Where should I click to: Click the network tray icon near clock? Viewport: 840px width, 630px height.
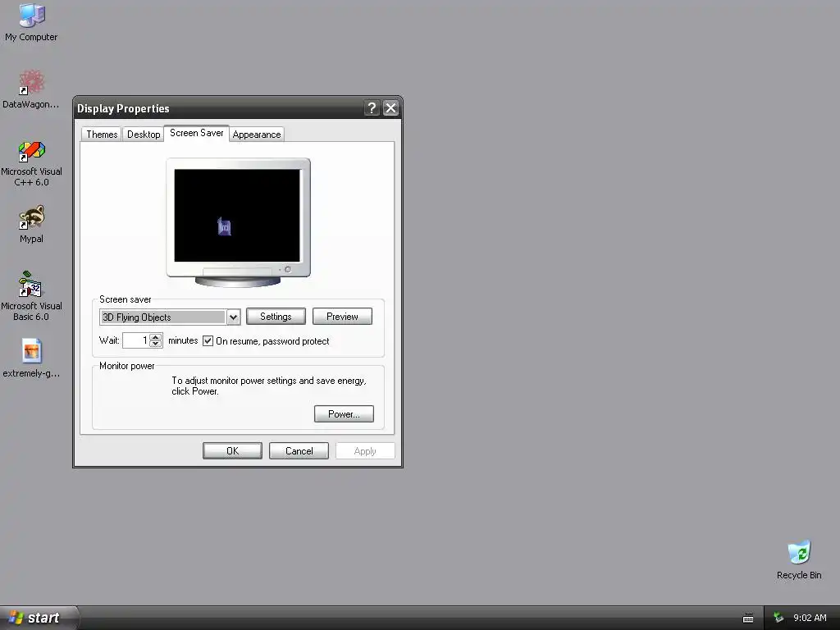coord(778,618)
